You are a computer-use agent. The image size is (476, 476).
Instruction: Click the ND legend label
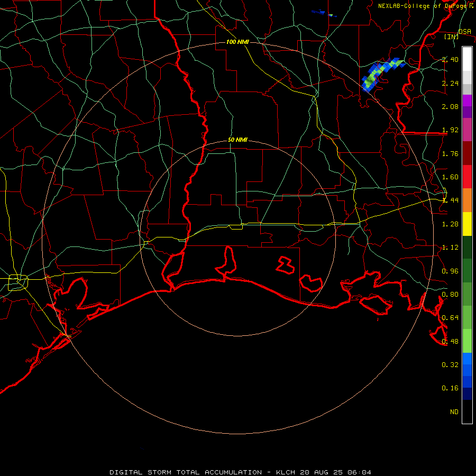(454, 411)
